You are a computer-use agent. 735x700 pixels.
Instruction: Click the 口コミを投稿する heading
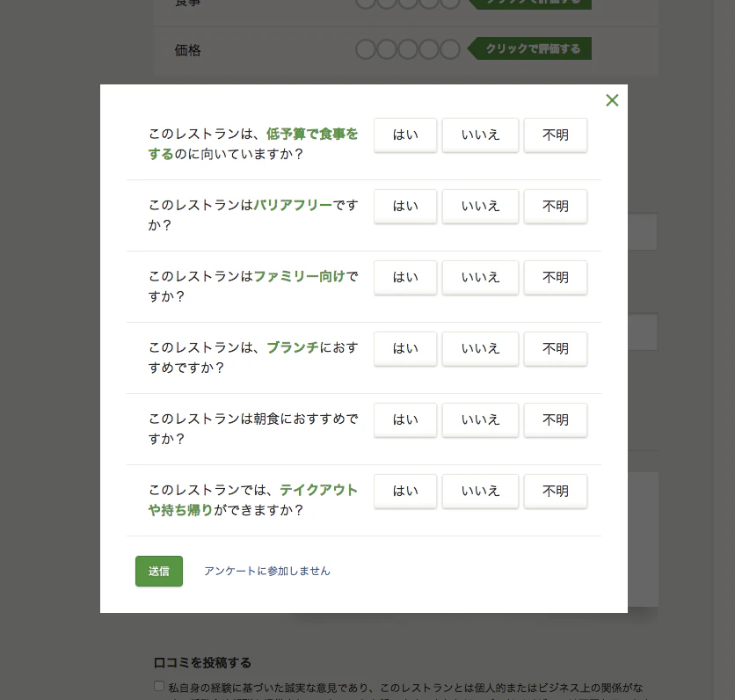(x=202, y=662)
